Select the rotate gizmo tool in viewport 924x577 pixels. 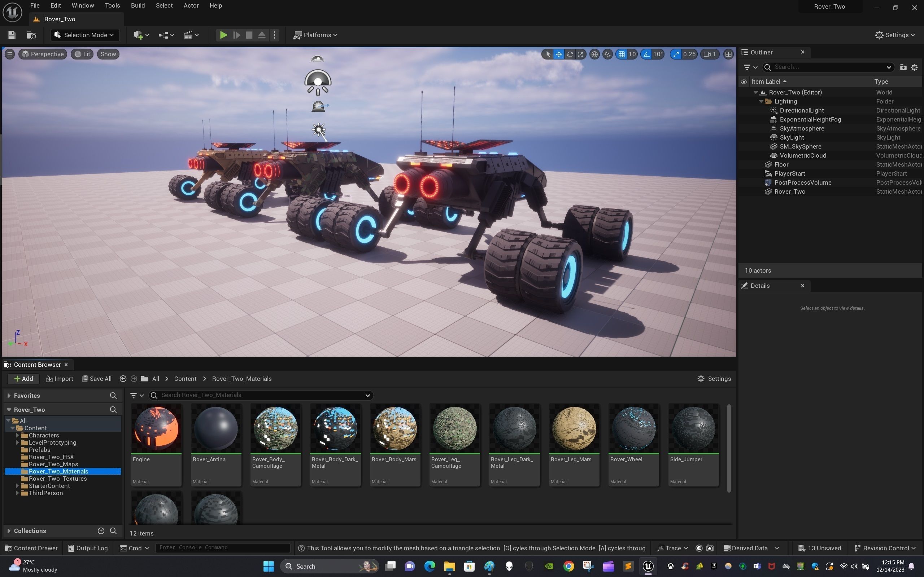click(x=570, y=54)
